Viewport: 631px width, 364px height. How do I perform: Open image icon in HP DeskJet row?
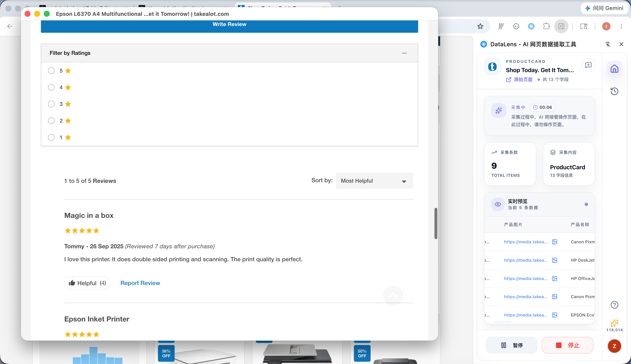555,260
